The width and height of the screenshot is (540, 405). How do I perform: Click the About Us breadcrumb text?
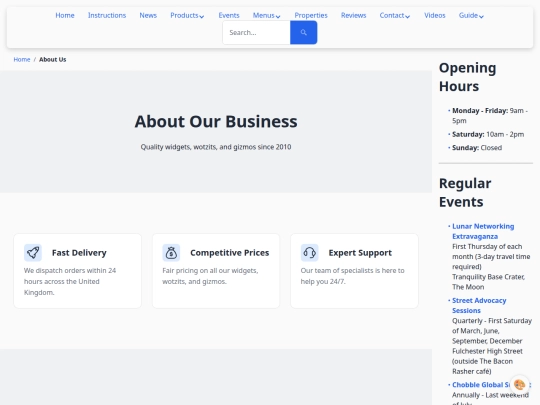point(53,60)
